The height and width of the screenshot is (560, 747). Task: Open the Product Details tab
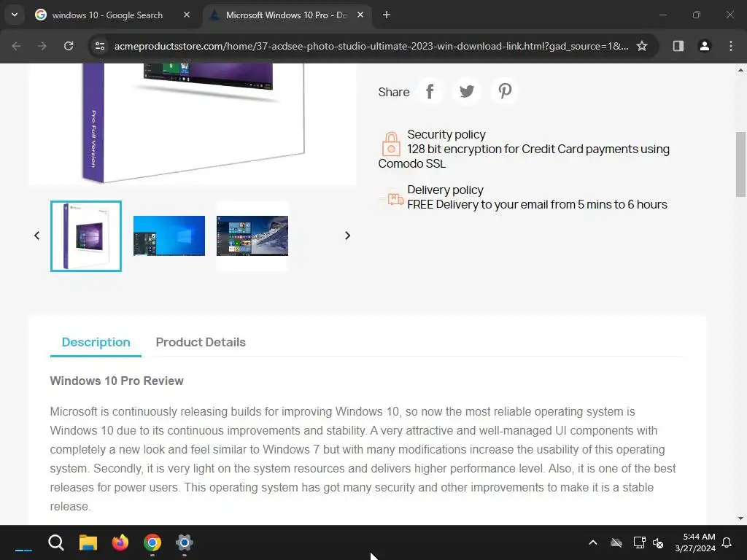tap(201, 343)
